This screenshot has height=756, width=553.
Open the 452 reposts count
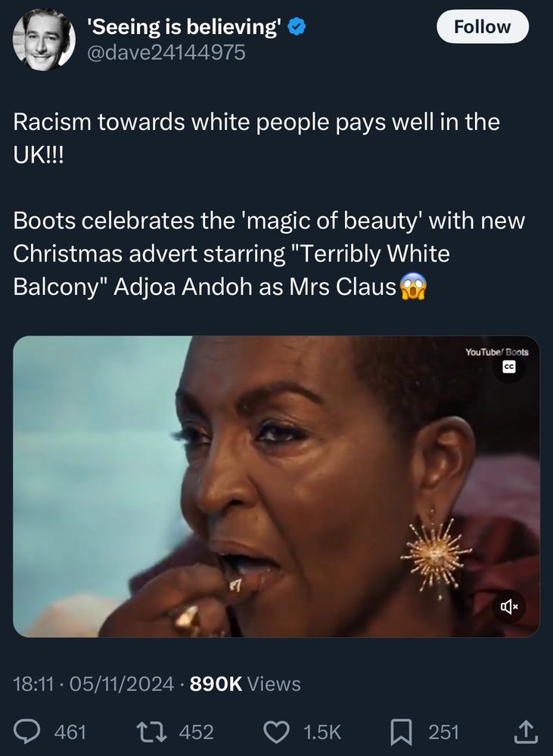point(197,732)
